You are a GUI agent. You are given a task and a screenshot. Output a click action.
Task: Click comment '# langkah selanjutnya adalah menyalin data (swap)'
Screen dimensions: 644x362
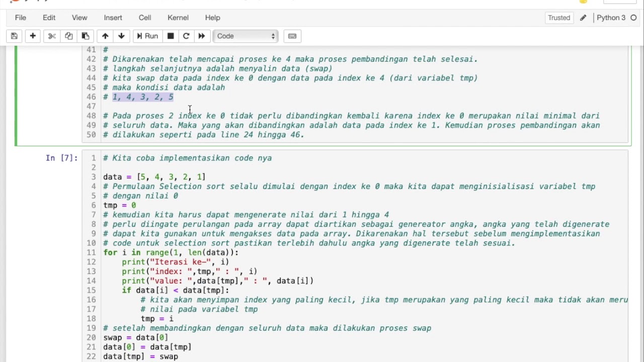(x=218, y=68)
